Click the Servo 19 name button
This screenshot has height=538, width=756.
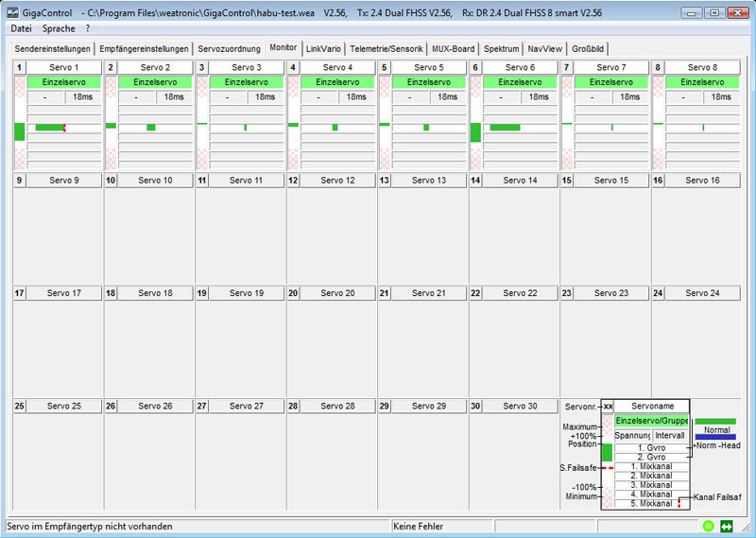click(x=246, y=293)
